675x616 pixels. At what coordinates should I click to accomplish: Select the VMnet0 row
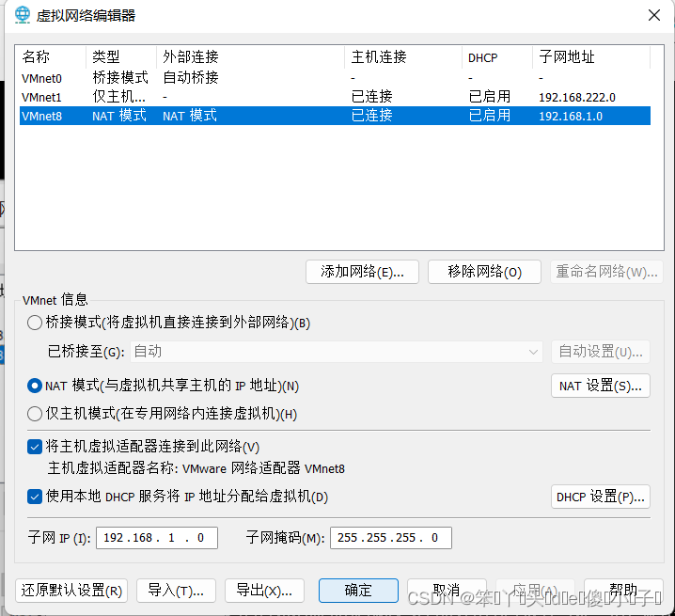click(335, 78)
